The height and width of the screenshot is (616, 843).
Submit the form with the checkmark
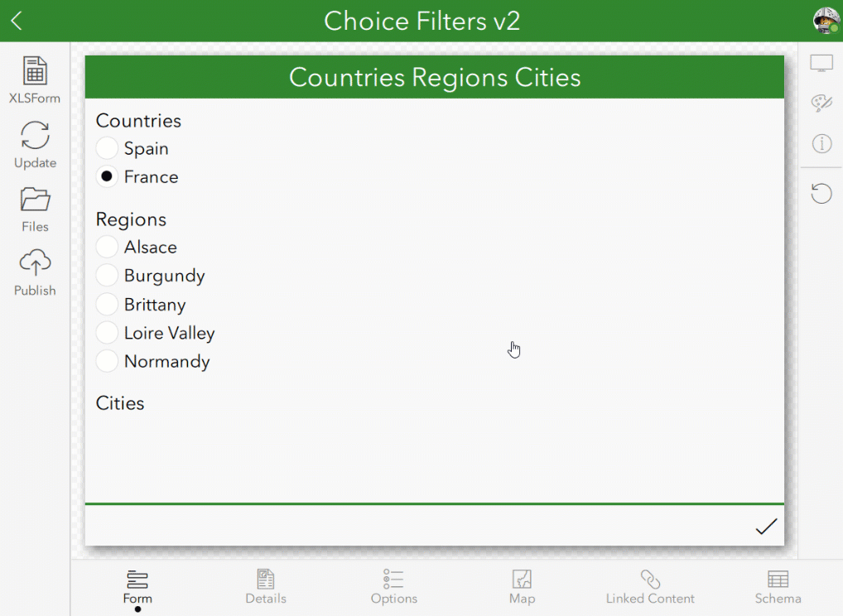coord(766,527)
